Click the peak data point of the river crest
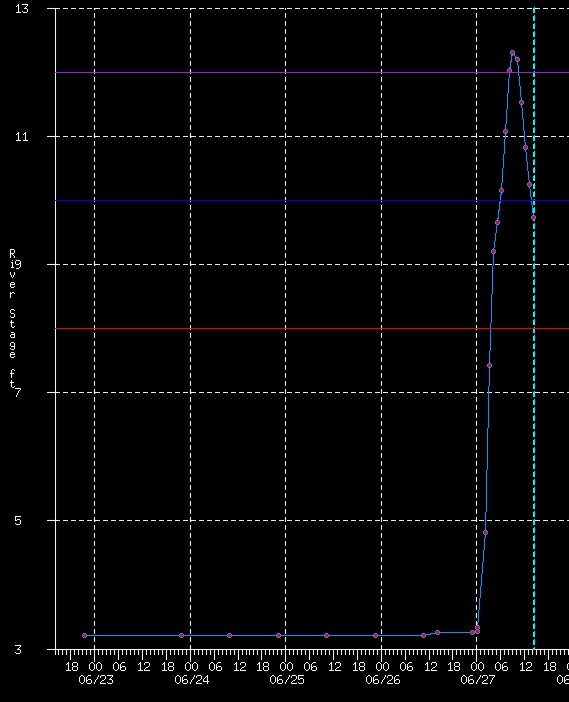Image resolution: width=569 pixels, height=702 pixels. pos(513,53)
